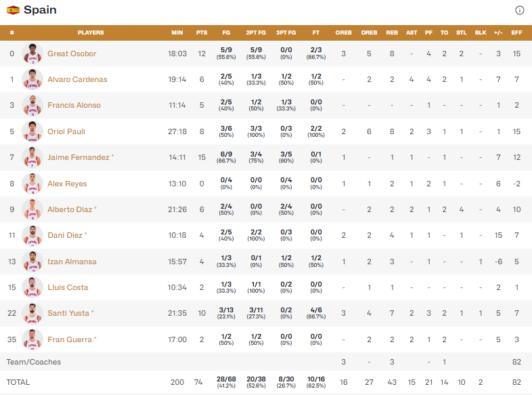
Task: Click the Alex Reyes name link
Action: point(67,184)
